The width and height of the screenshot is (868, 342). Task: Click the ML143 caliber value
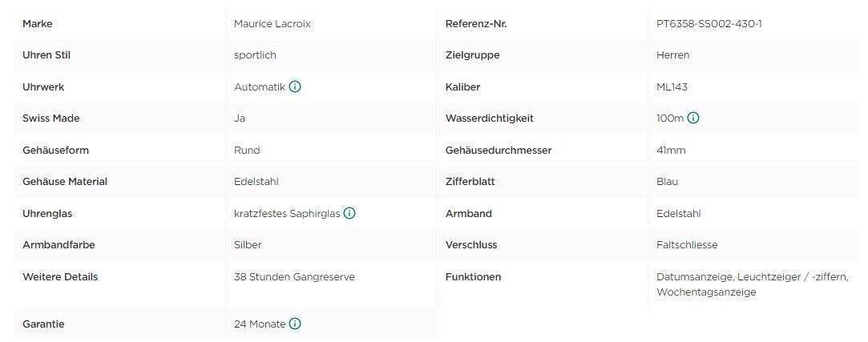672,87
